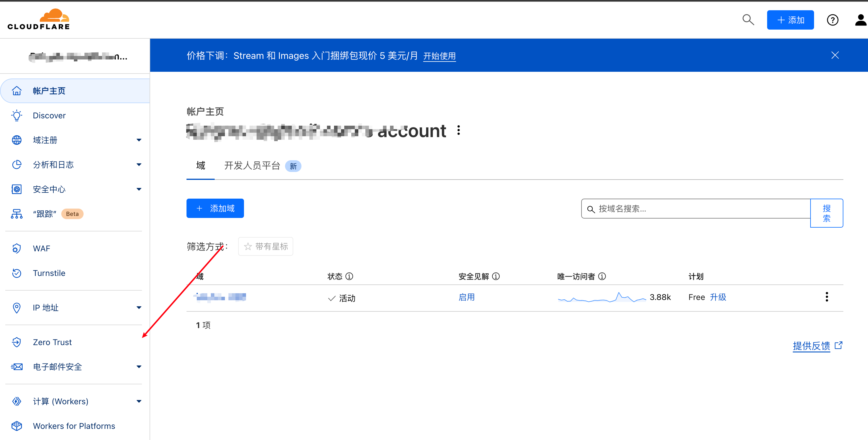Select the WAF shield icon

point(16,248)
